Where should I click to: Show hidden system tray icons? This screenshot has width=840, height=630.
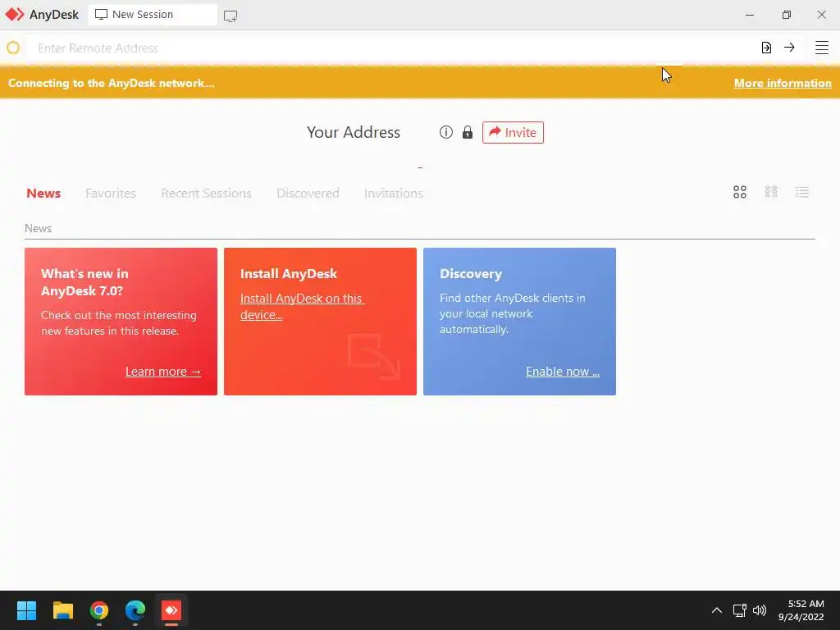click(717, 610)
